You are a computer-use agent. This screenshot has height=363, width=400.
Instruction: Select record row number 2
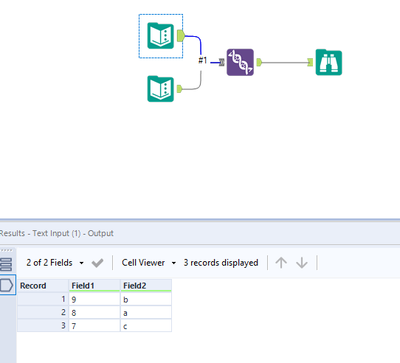(x=43, y=312)
